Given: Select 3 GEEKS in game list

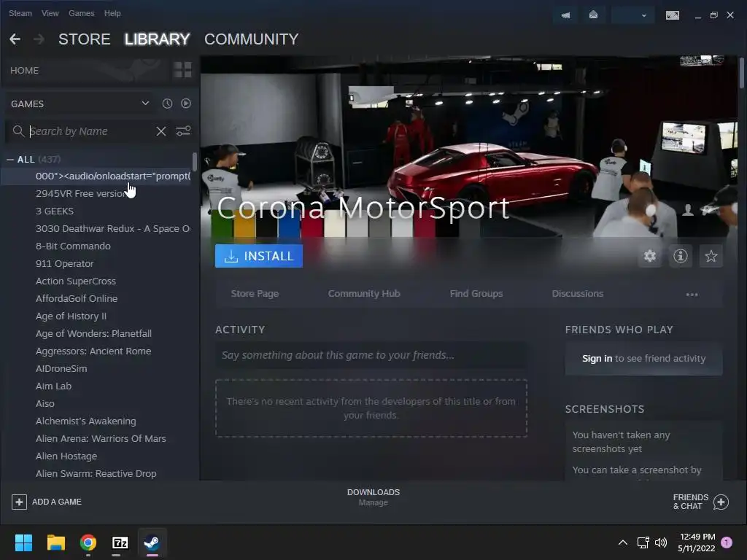Looking at the screenshot, I should [54, 211].
